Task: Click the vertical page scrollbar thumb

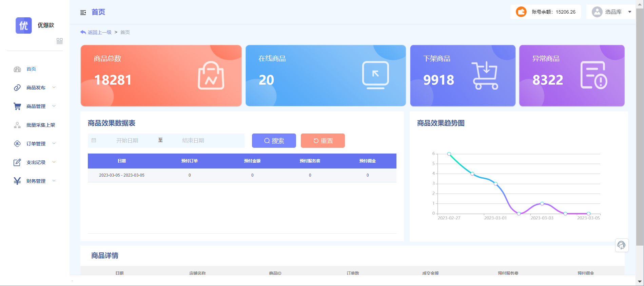Action: 640,127
